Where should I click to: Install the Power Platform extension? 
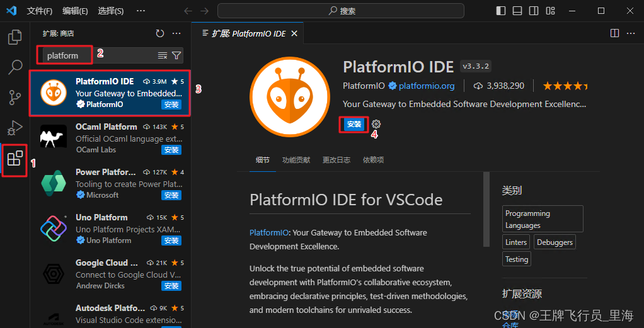[x=171, y=195]
